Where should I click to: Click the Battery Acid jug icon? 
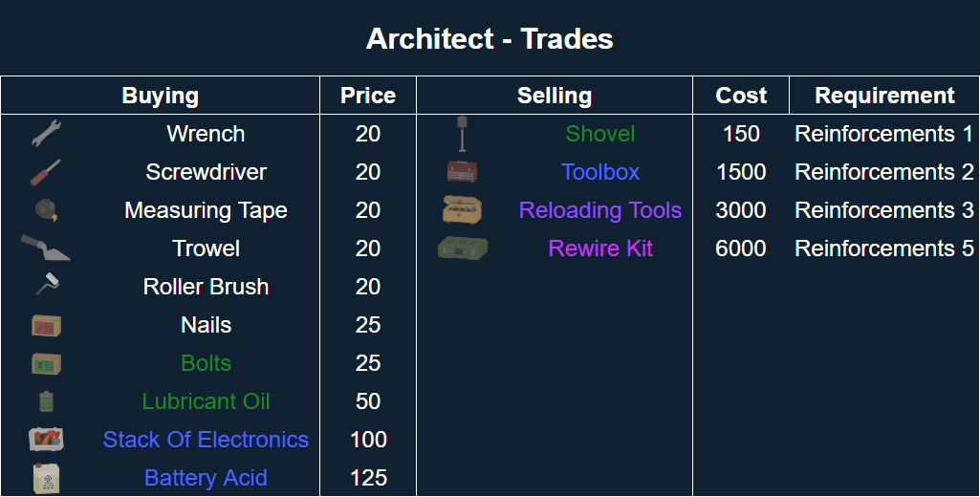pyautogui.click(x=46, y=478)
